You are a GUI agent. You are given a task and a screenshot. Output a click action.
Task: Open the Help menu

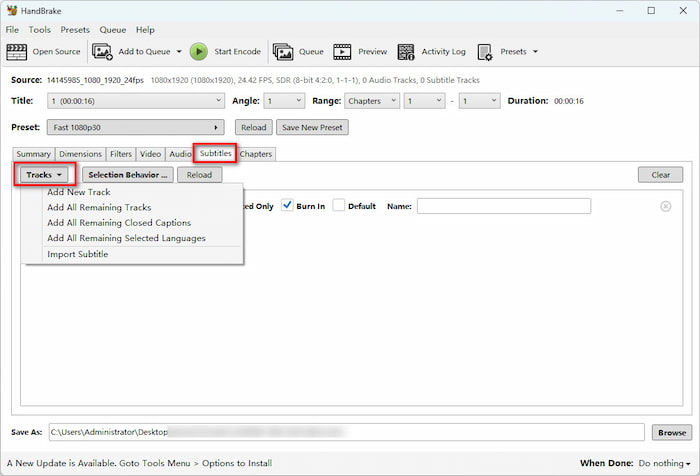[x=145, y=30]
